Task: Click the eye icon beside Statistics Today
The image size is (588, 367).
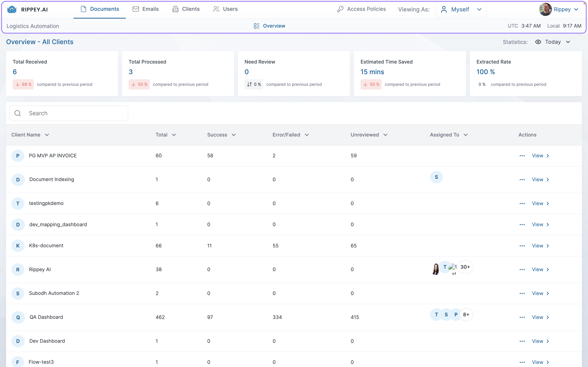Action: coord(538,42)
